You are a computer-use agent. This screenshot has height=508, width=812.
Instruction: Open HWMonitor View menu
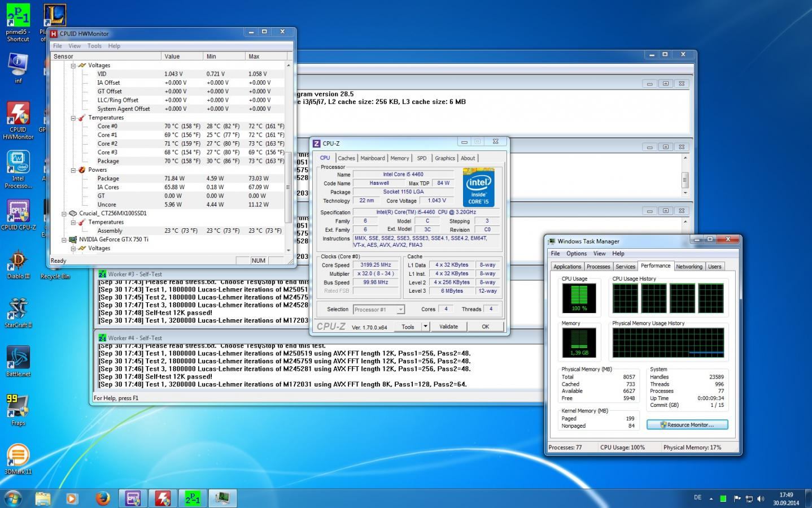(x=75, y=46)
